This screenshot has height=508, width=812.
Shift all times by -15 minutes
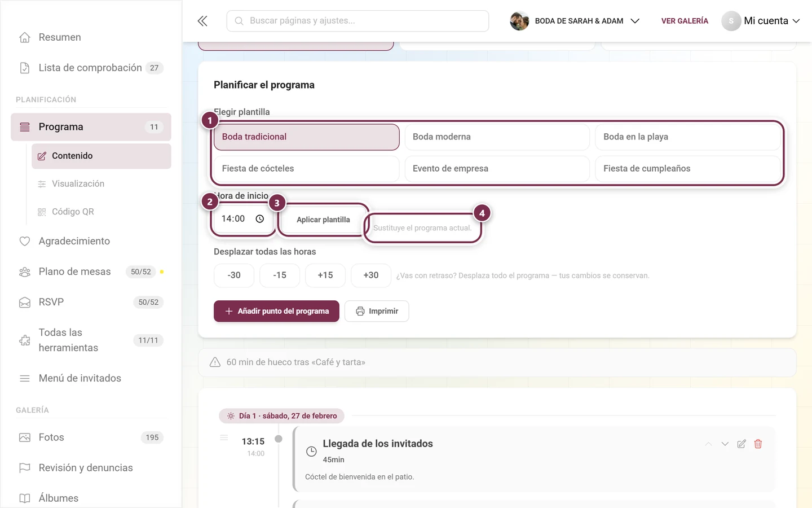[x=280, y=275]
